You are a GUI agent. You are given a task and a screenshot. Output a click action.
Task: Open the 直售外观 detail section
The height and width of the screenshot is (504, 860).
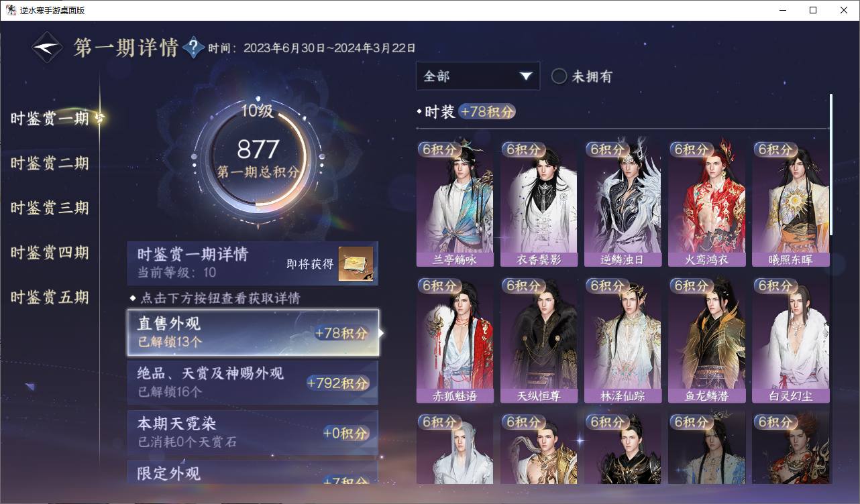pos(253,333)
